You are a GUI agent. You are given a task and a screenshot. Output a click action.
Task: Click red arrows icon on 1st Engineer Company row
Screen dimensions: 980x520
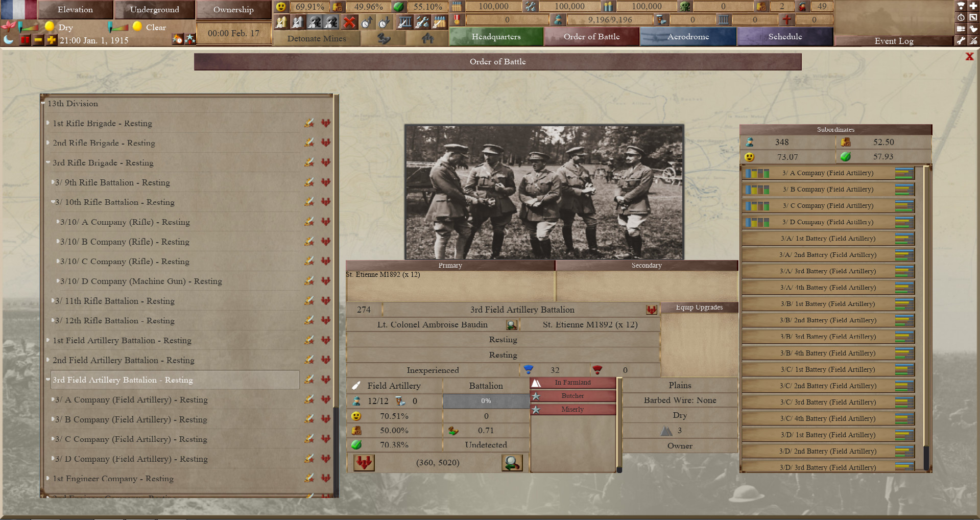click(x=326, y=479)
